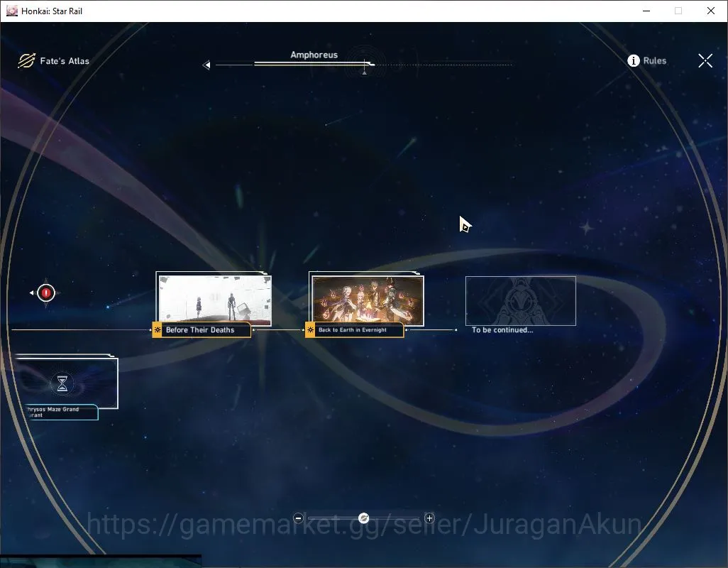Click the To be continued placeholder card
The image size is (728, 568).
point(521,301)
